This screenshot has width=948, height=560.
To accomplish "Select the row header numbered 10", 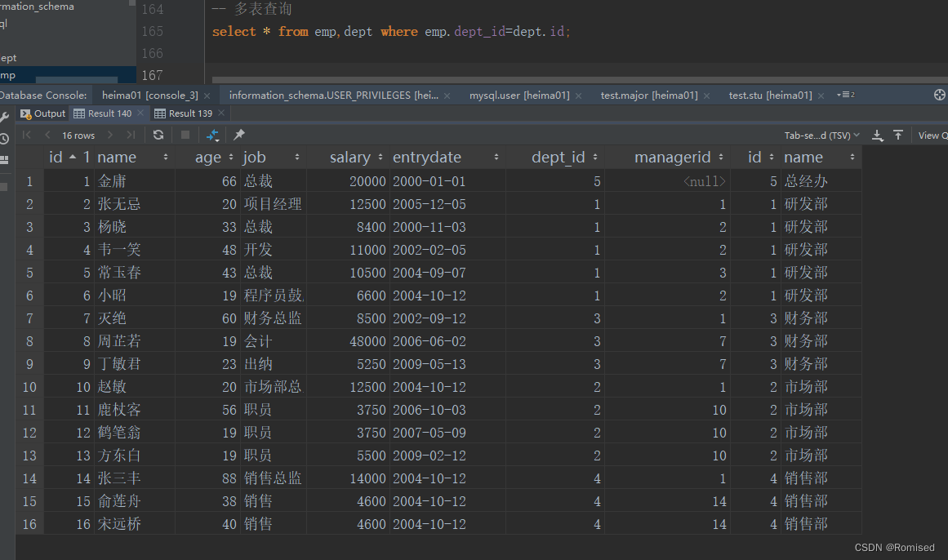I will click(29, 387).
